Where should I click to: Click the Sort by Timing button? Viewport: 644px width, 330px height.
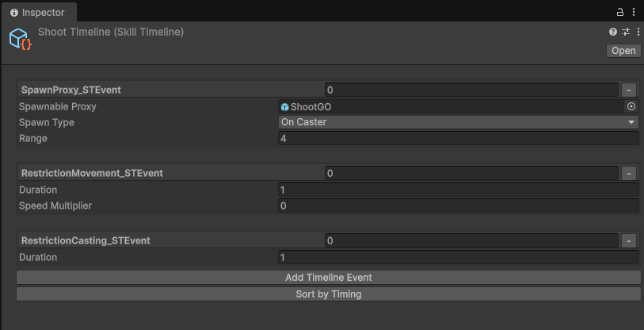click(x=329, y=294)
